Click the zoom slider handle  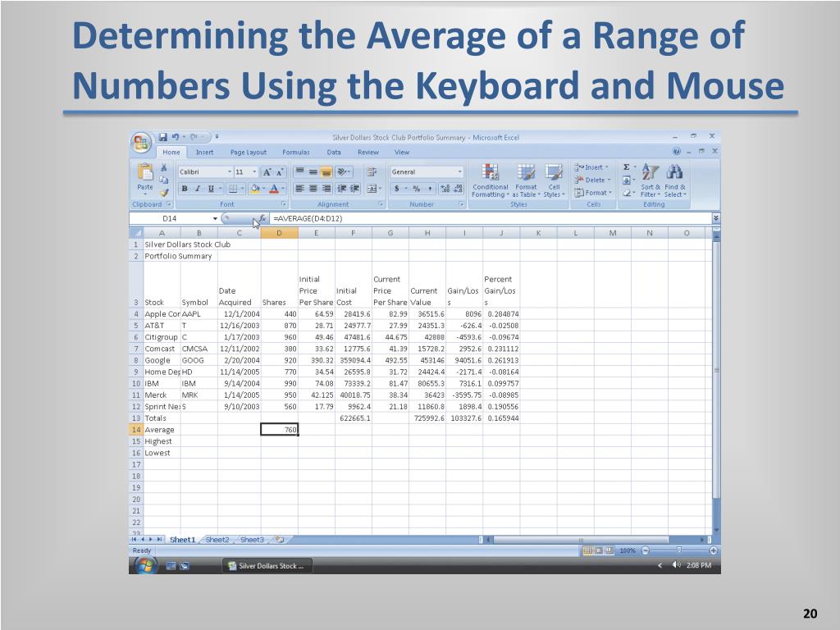tap(678, 550)
